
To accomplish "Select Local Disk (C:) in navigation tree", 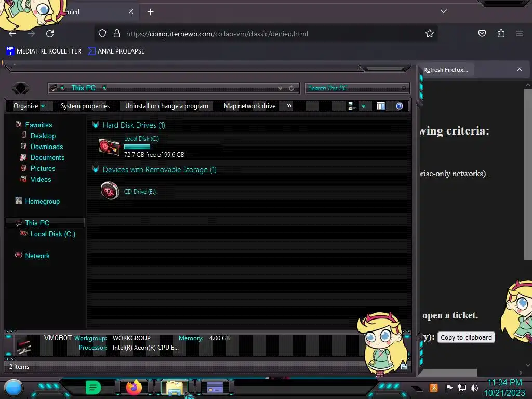I will click(x=52, y=234).
